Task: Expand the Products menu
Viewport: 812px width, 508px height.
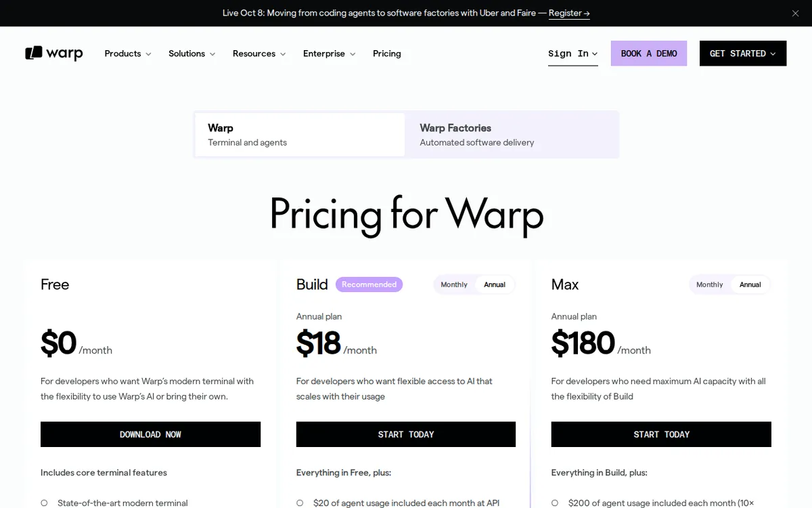Action: pos(128,54)
